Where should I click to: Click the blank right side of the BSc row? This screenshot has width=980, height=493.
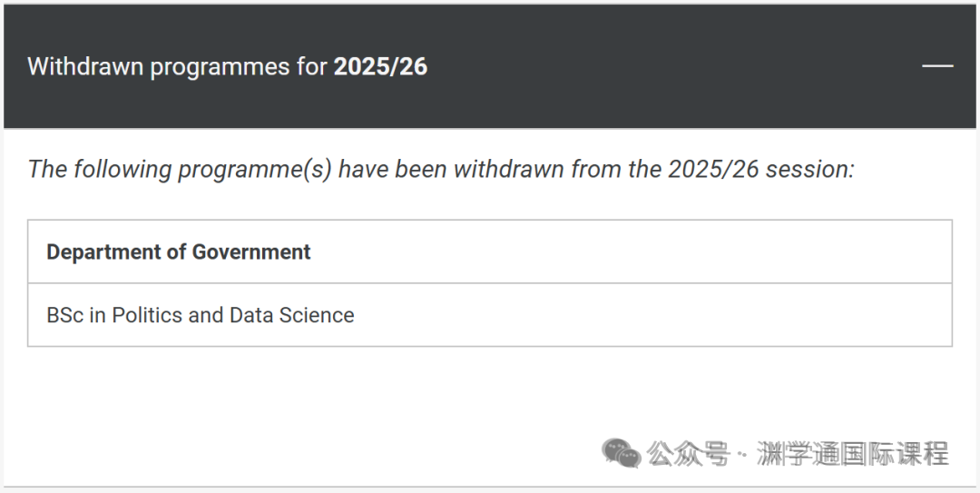(x=653, y=315)
